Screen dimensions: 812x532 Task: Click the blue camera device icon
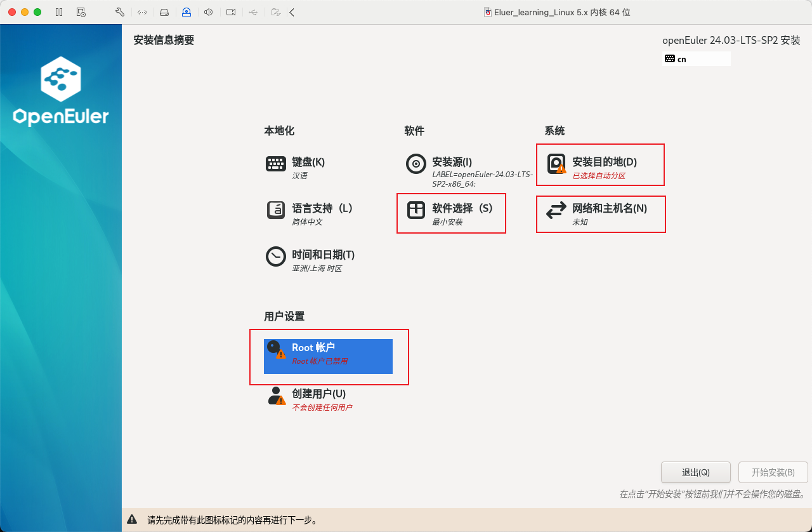(187, 11)
